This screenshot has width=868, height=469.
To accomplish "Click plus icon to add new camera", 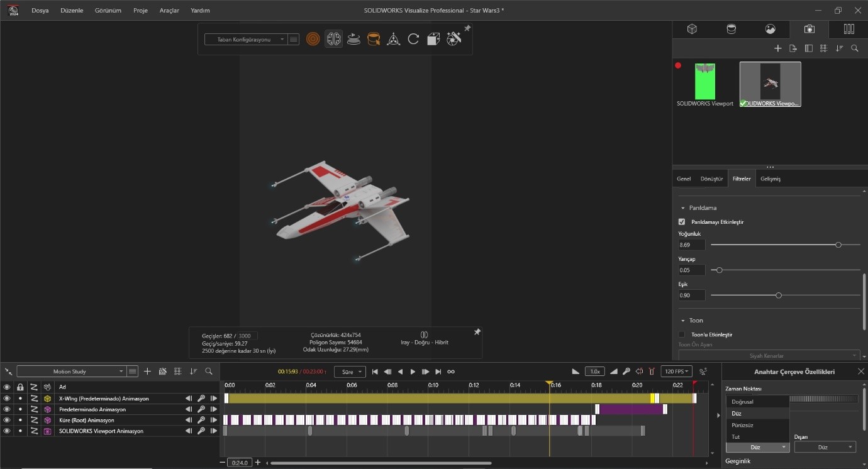I will point(777,48).
